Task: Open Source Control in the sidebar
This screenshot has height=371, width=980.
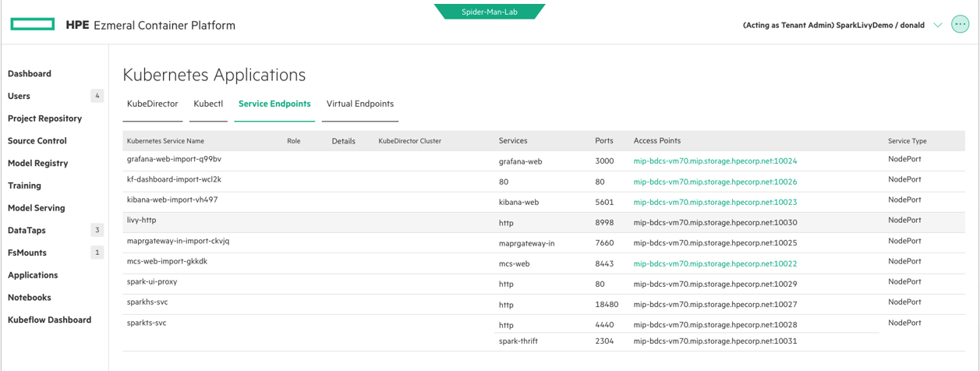Action: [x=37, y=141]
